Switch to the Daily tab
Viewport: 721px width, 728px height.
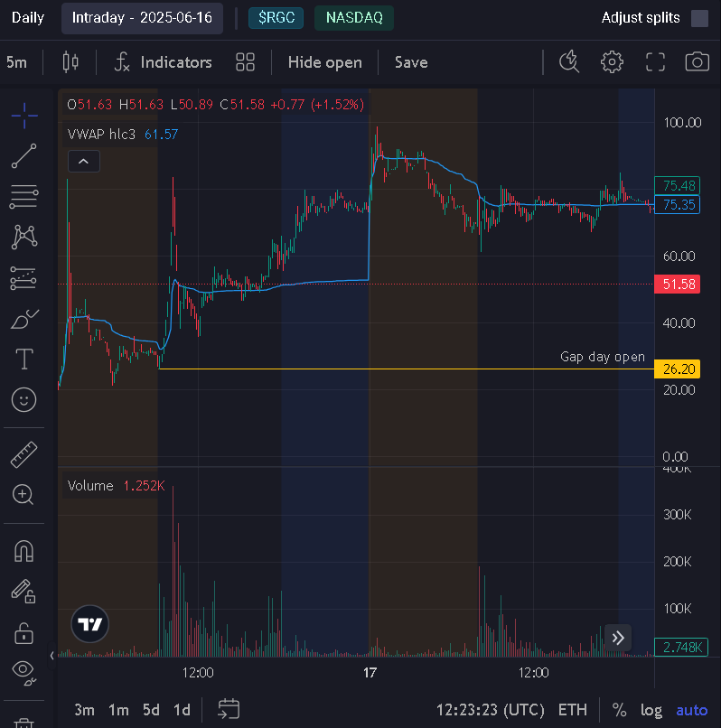27,18
